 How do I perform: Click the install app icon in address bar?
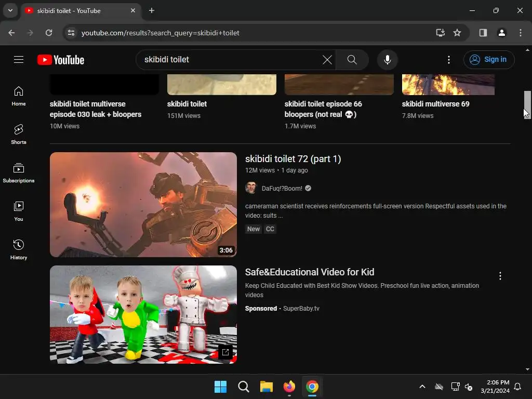[x=441, y=33]
